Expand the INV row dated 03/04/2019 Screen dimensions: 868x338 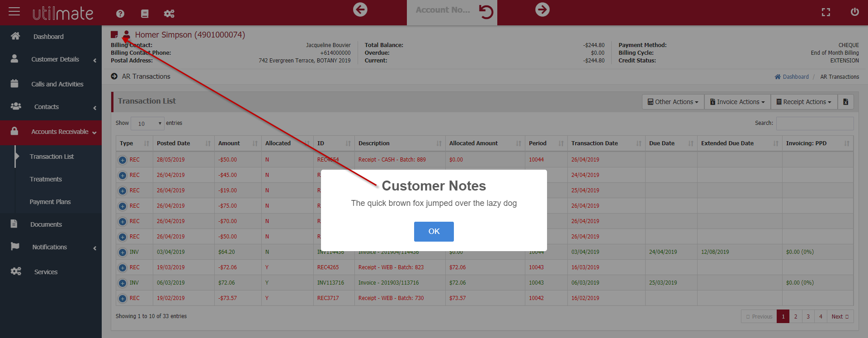[x=123, y=252]
